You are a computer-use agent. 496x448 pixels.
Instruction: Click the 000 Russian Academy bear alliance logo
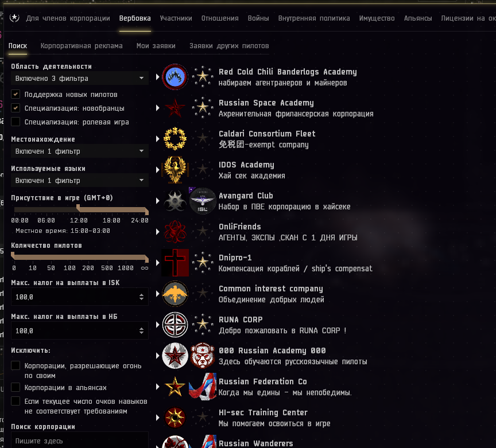[x=203, y=356]
